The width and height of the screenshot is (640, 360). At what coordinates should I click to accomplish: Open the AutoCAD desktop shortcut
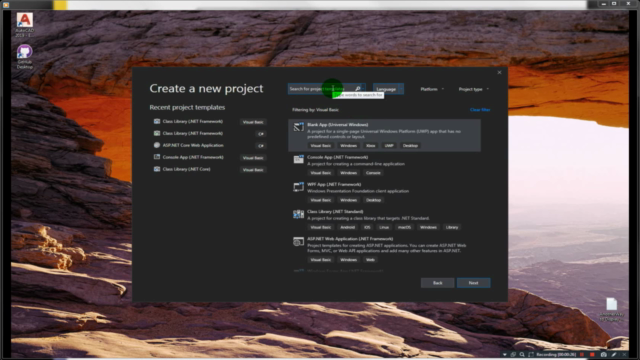pyautogui.click(x=24, y=24)
